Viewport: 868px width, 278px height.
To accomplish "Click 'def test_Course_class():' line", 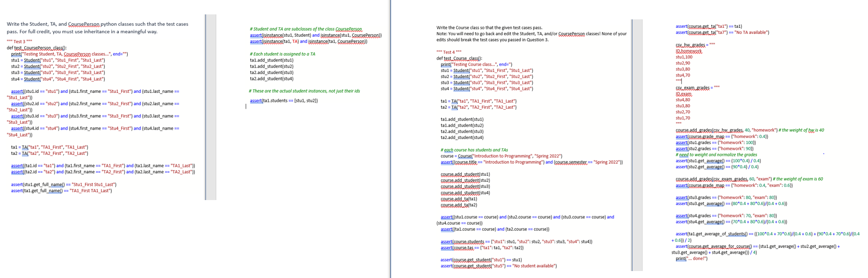I will 460,59.
